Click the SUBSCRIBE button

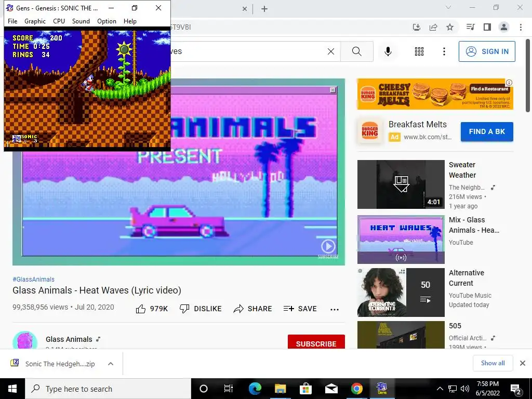pyautogui.click(x=316, y=342)
